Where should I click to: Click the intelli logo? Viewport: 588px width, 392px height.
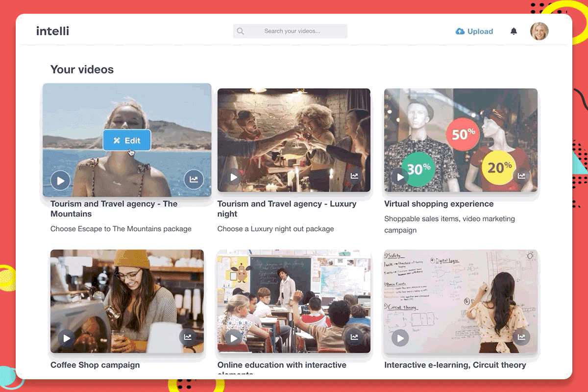52,31
